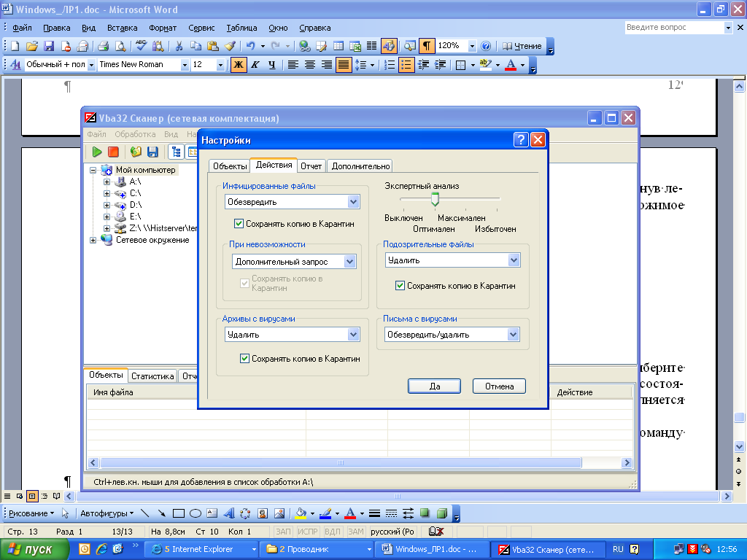Click the Print Preview icon
The image size is (747, 560).
click(120, 46)
